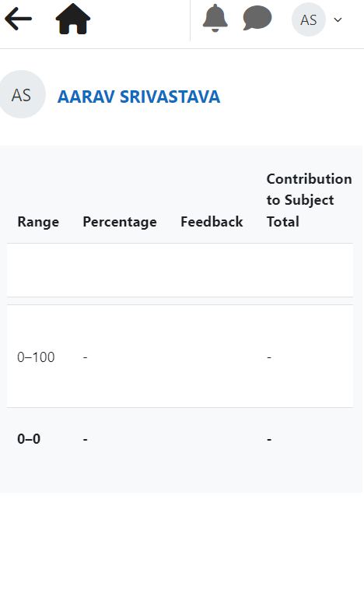Click the large AS profile picture

point(21,94)
